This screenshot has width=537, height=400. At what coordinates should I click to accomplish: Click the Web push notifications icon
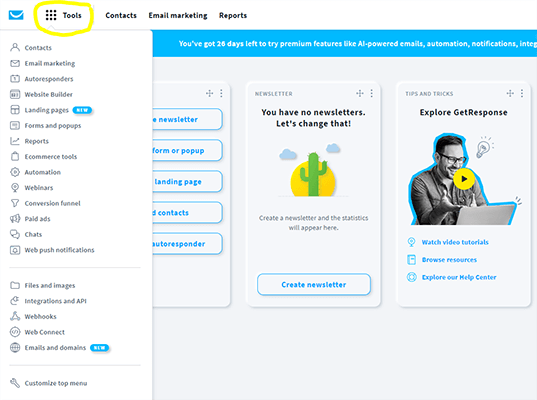[15, 250]
